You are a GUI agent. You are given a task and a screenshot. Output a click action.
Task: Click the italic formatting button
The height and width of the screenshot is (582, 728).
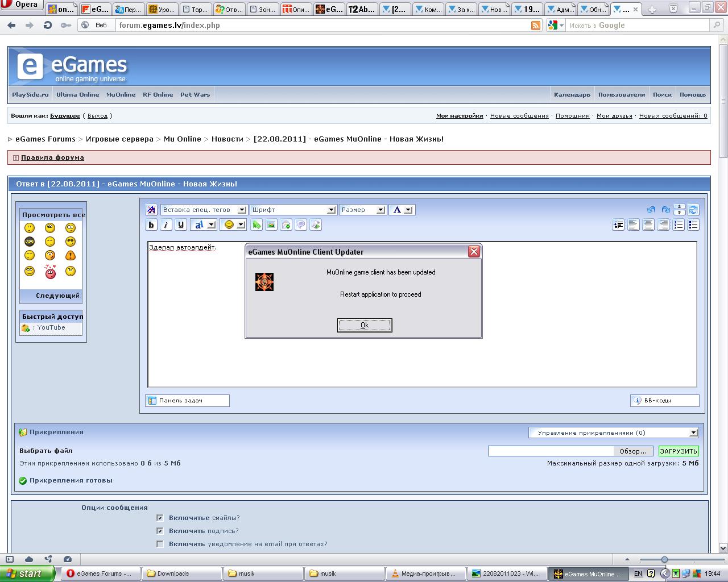pyautogui.click(x=166, y=225)
